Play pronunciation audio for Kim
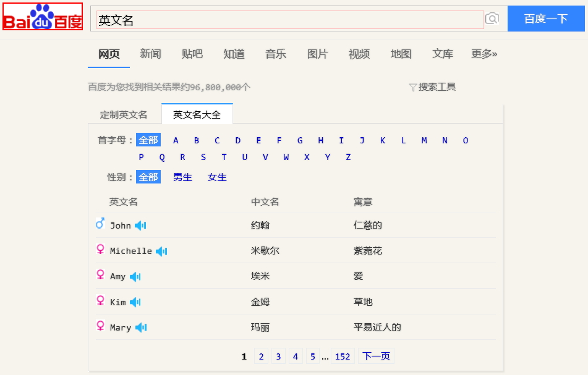 [x=135, y=302]
